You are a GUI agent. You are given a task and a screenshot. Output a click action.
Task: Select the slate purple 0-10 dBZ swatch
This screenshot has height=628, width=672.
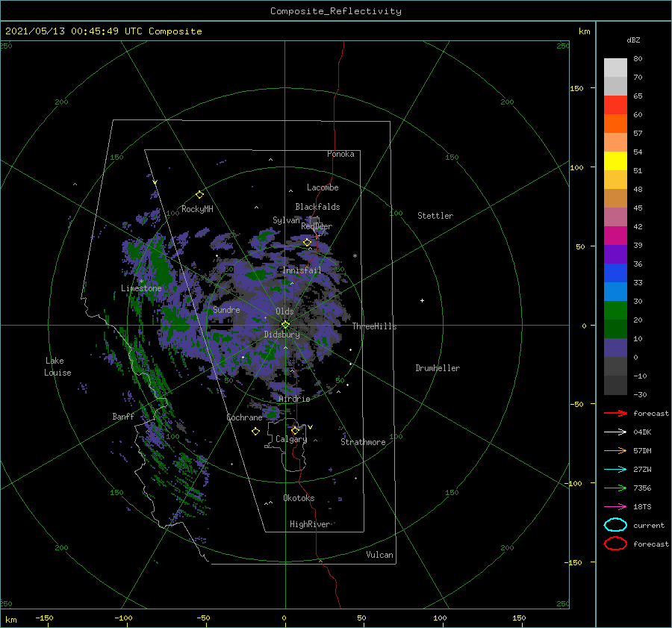(615, 348)
